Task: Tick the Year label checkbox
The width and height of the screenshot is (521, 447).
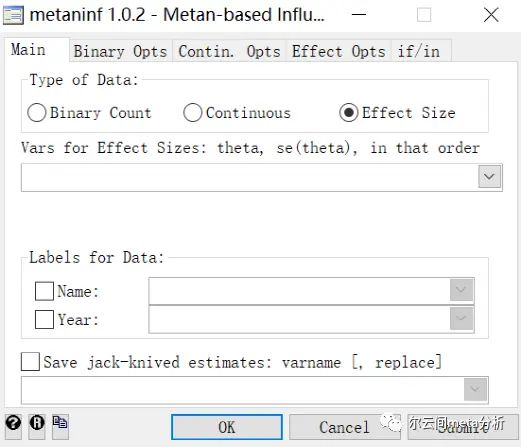Action: click(x=44, y=320)
